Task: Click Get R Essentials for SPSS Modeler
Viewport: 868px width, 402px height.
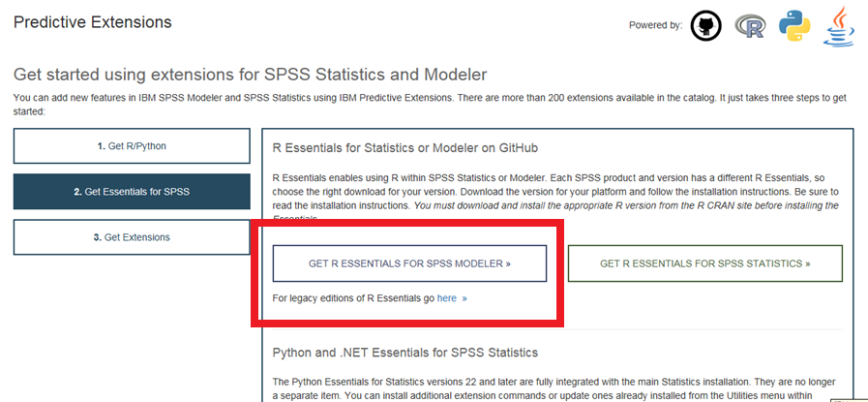Action: 409,263
